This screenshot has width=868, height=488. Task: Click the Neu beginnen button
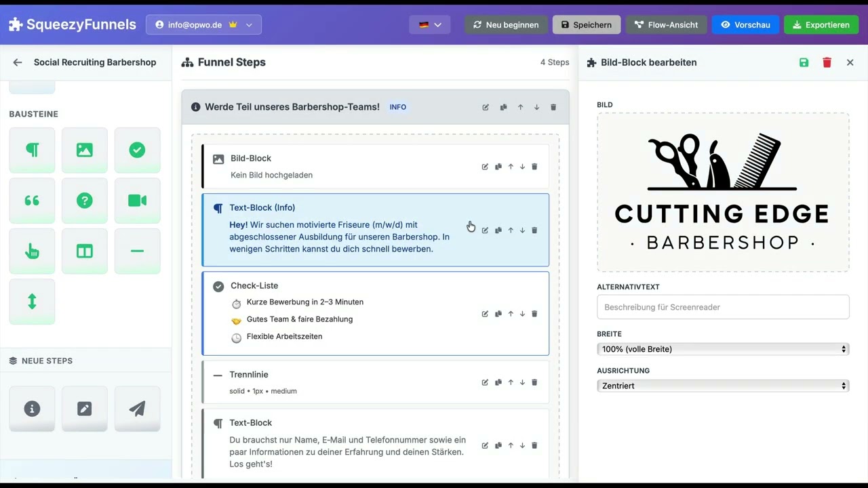(x=506, y=24)
